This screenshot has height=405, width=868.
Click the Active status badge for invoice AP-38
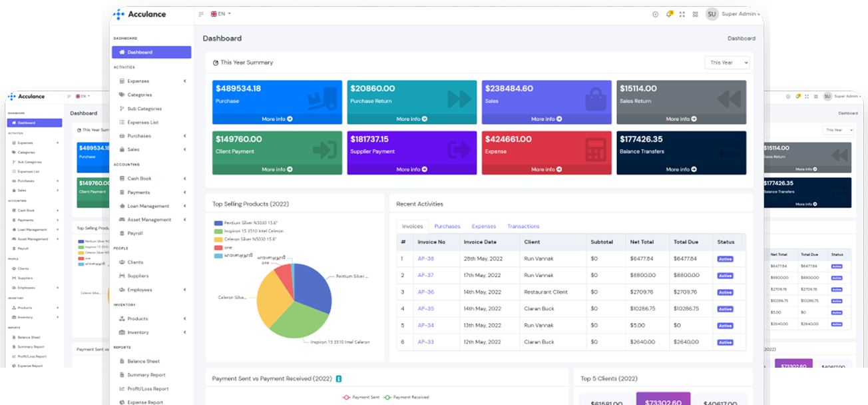tap(725, 258)
